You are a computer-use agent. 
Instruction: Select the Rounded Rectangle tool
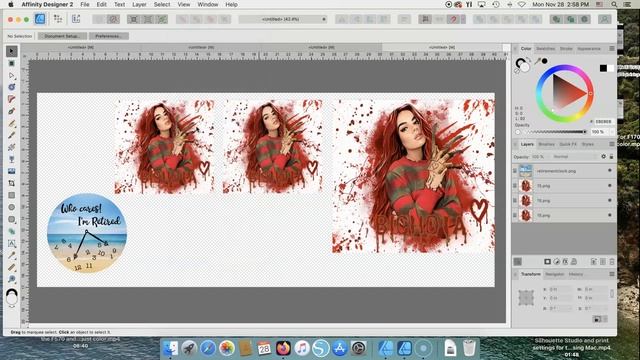(x=11, y=219)
